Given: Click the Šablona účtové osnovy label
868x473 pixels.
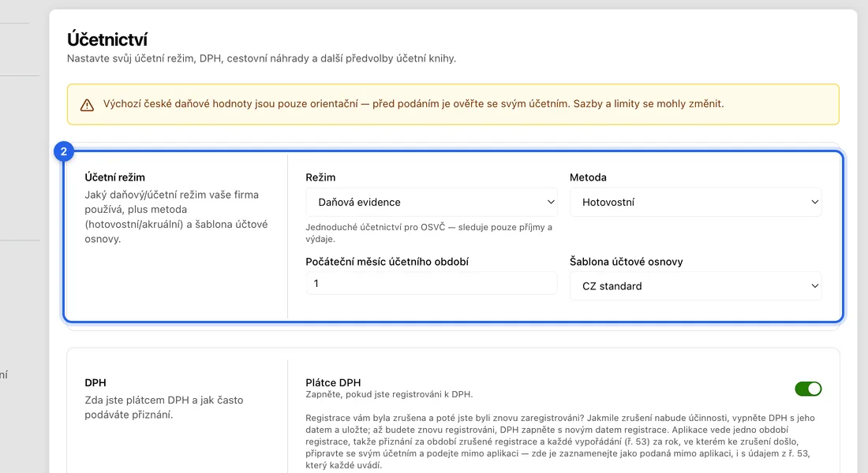Looking at the screenshot, I should pyautogui.click(x=626, y=262).
